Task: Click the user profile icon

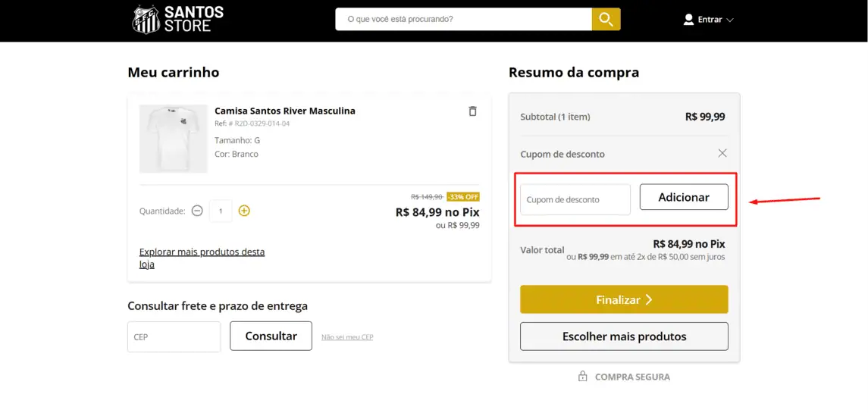Action: pyautogui.click(x=688, y=20)
